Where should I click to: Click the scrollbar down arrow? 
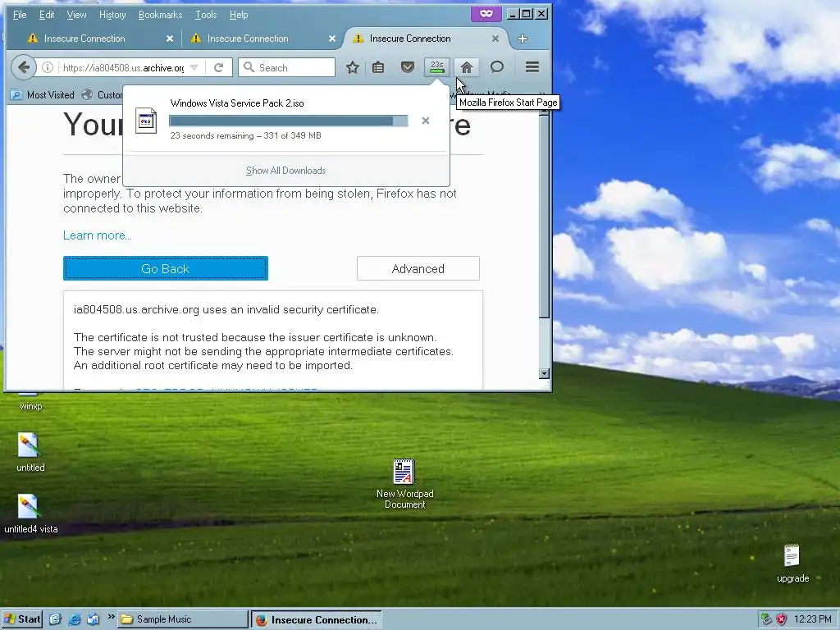point(544,373)
